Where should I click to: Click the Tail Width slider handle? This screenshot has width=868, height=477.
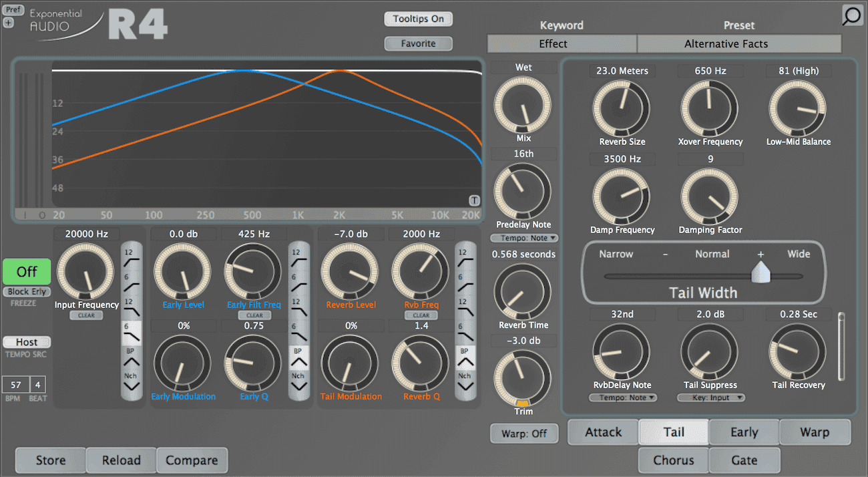[x=760, y=272]
